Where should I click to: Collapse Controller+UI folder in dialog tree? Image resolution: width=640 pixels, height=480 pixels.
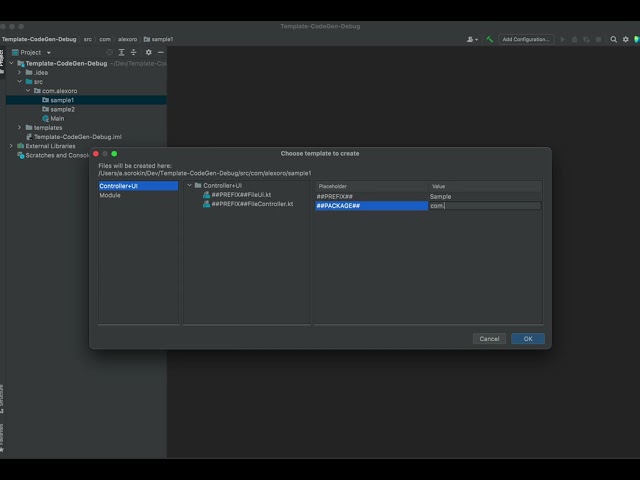(x=189, y=185)
